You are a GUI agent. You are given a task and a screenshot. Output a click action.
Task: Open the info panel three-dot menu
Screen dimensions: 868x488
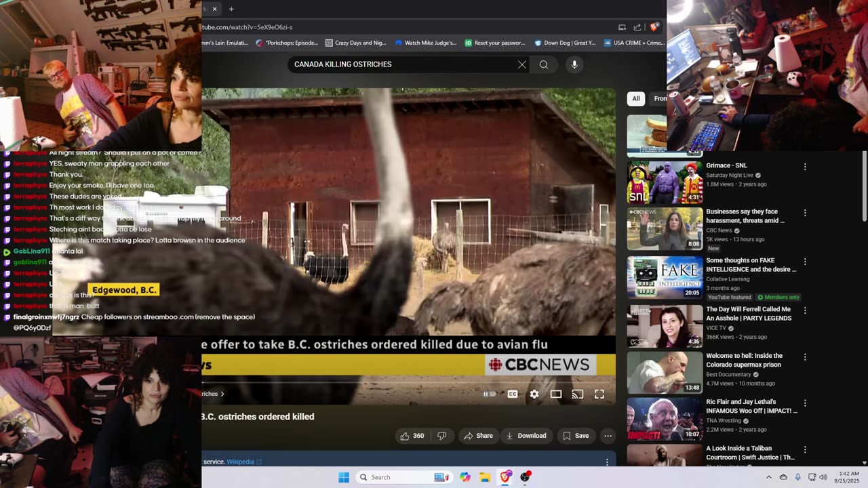[x=607, y=462]
